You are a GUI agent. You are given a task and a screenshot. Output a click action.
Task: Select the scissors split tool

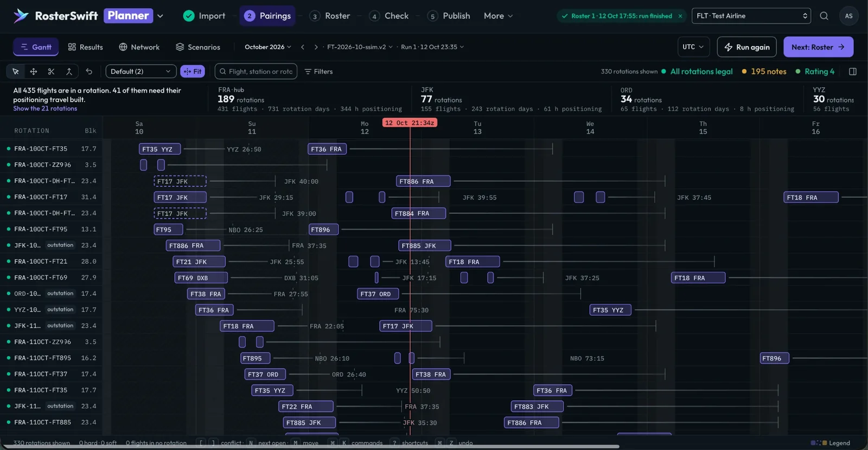pos(51,71)
